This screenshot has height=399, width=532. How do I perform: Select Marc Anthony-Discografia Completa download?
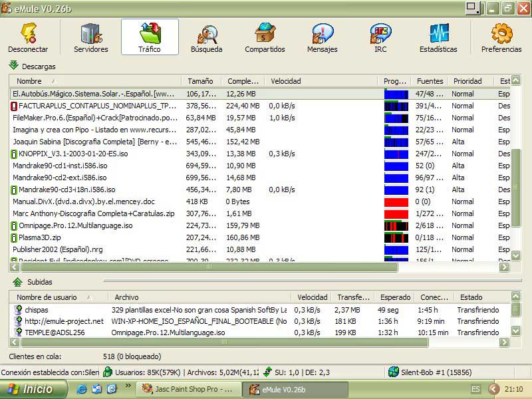tap(261, 213)
